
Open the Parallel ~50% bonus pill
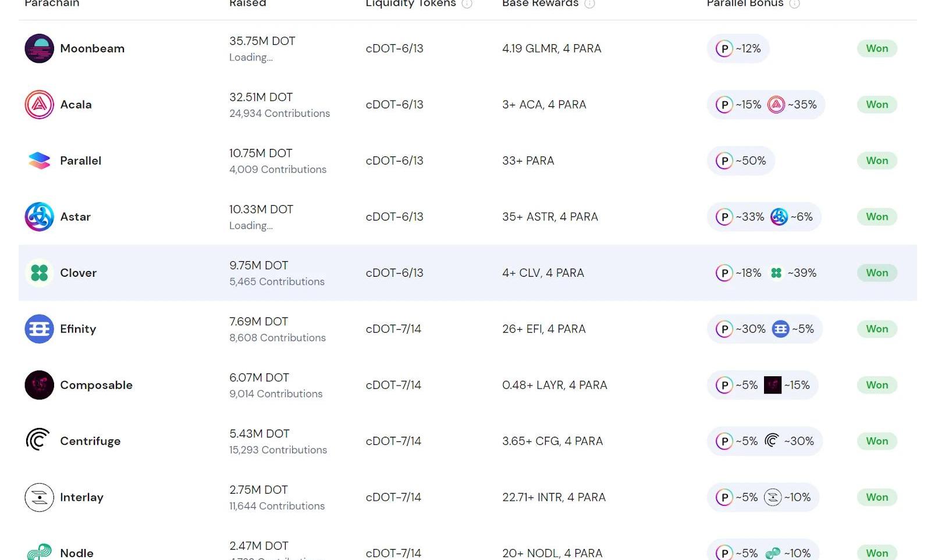click(741, 160)
